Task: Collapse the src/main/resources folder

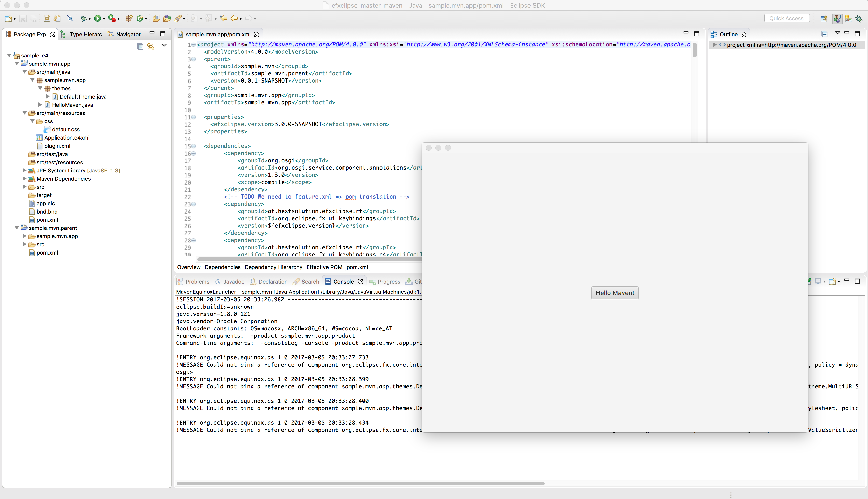Action: (25, 113)
